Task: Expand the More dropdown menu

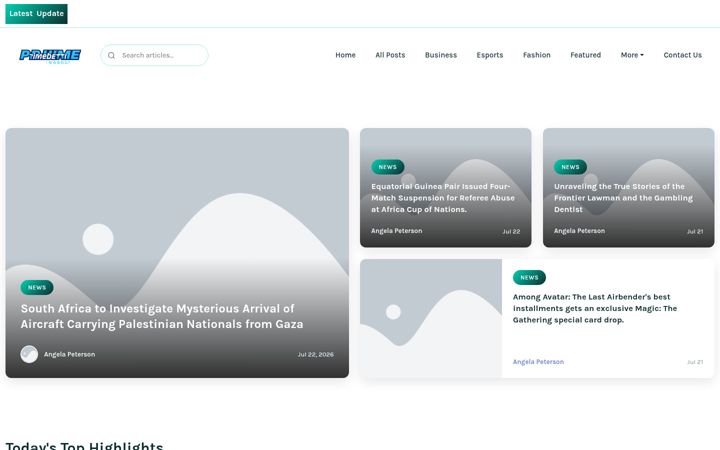Action: coord(632,55)
